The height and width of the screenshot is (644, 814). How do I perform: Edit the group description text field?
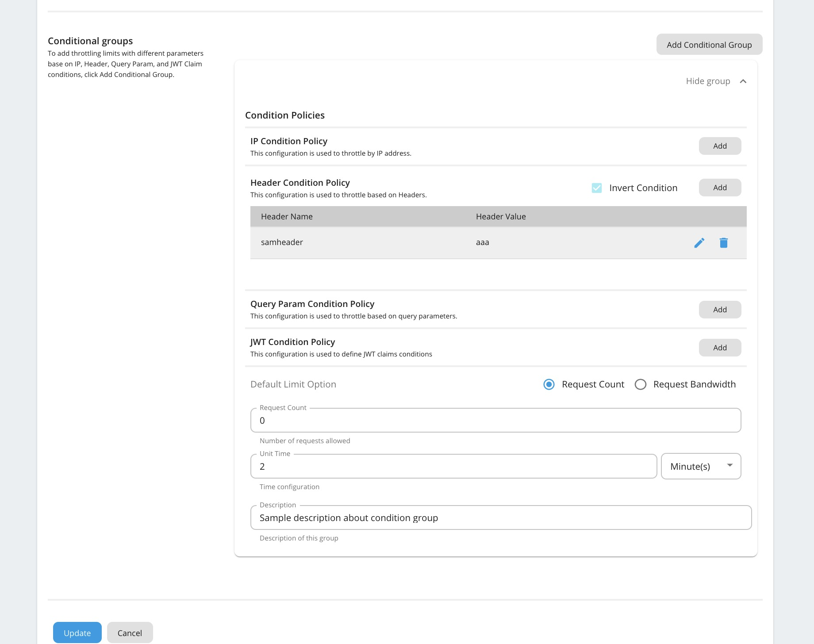(x=501, y=517)
